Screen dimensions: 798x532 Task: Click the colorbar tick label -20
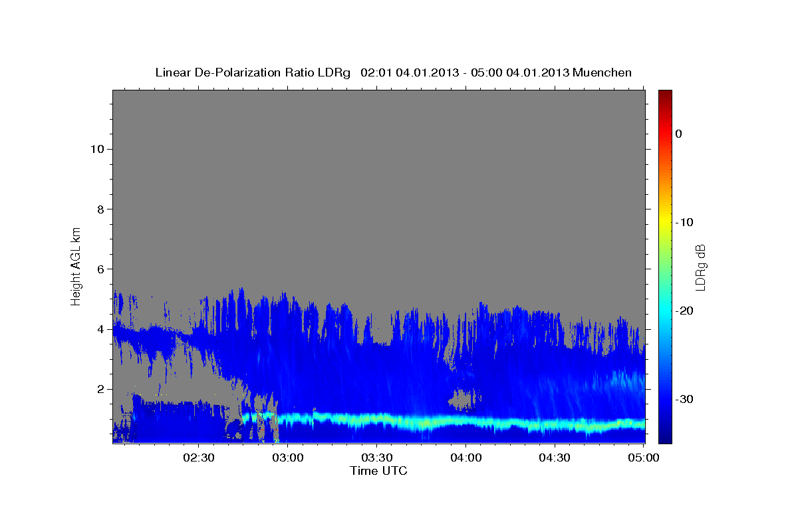[684, 311]
